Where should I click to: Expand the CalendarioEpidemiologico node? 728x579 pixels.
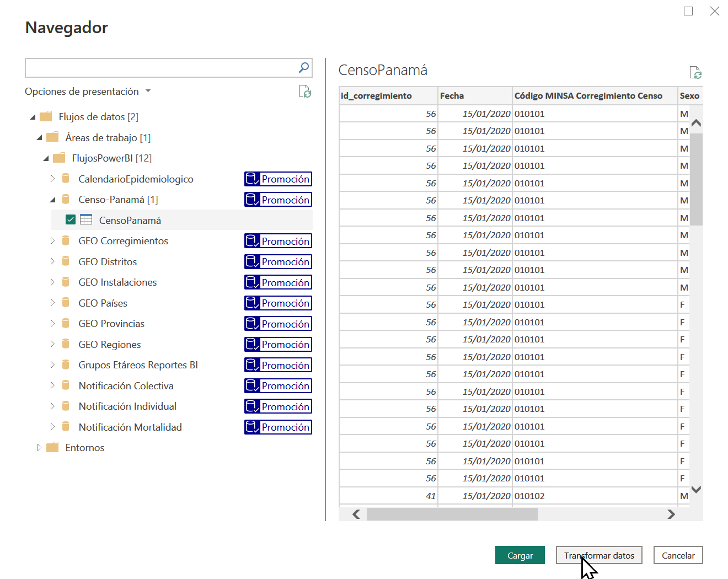coord(52,179)
